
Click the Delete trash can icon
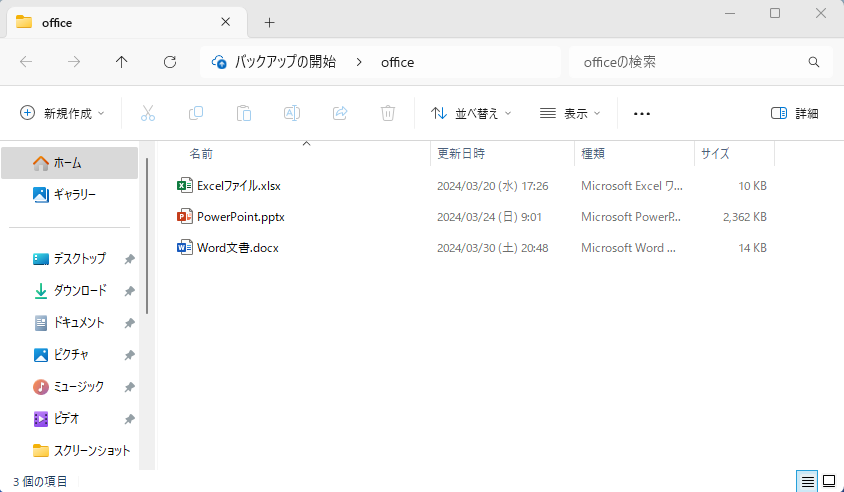(388, 113)
